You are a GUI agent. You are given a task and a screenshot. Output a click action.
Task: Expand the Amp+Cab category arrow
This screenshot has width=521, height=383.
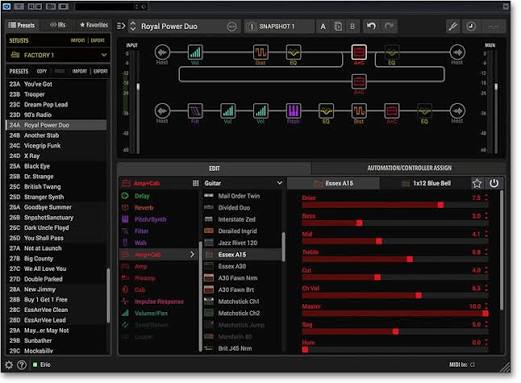192,254
